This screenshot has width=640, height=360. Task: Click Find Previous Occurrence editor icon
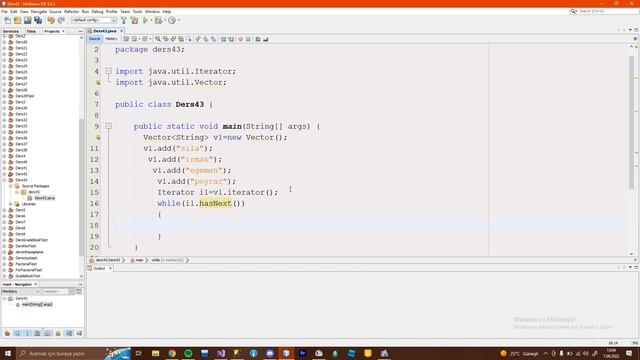tap(165, 39)
